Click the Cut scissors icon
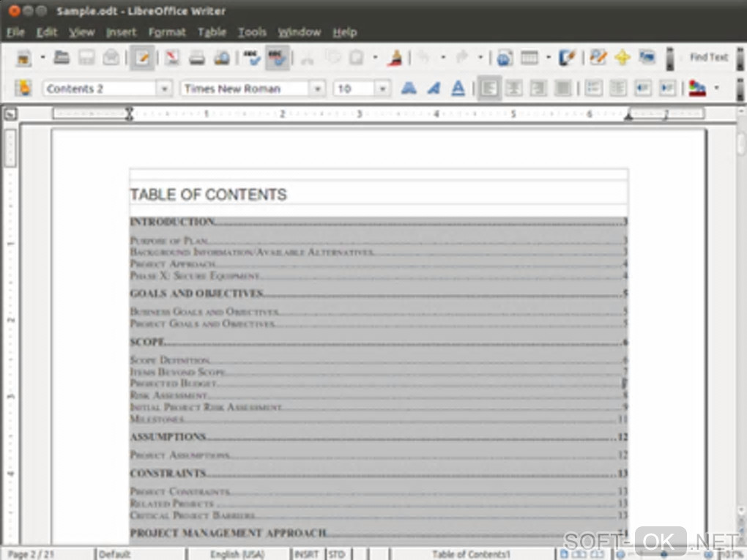The height and width of the screenshot is (560, 747). click(x=308, y=58)
